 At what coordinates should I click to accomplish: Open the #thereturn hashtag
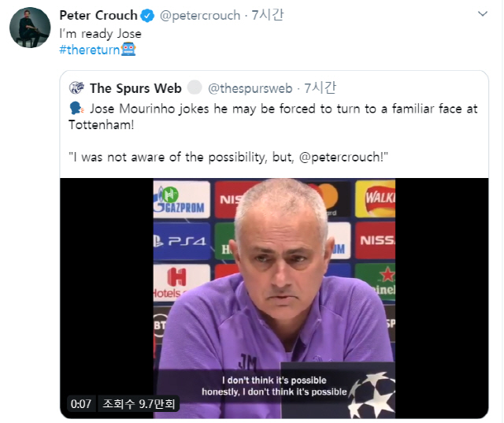point(90,50)
